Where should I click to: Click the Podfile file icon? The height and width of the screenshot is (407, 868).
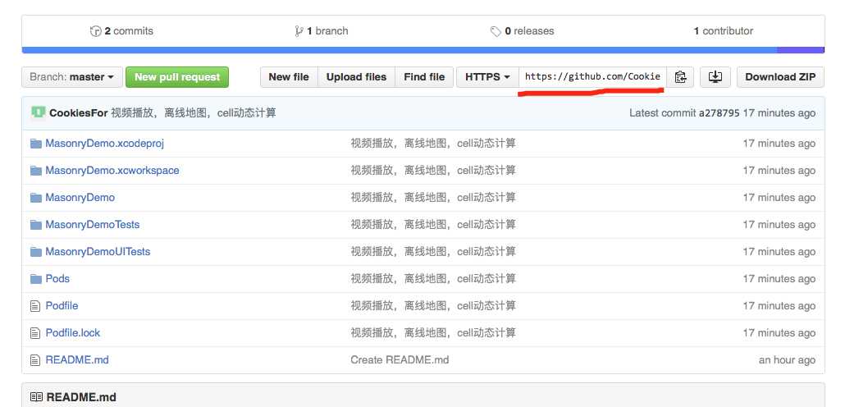tap(35, 306)
